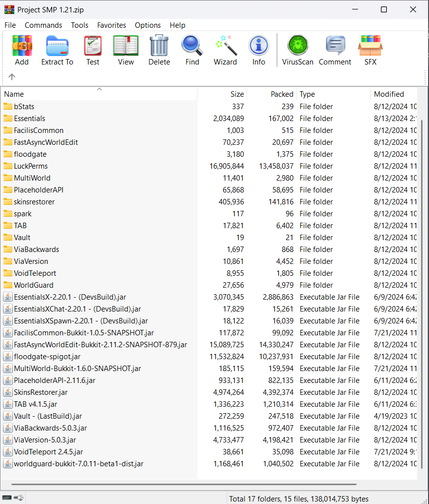Select the Essentials folder row
This screenshot has height=504, width=429.
tap(209, 118)
